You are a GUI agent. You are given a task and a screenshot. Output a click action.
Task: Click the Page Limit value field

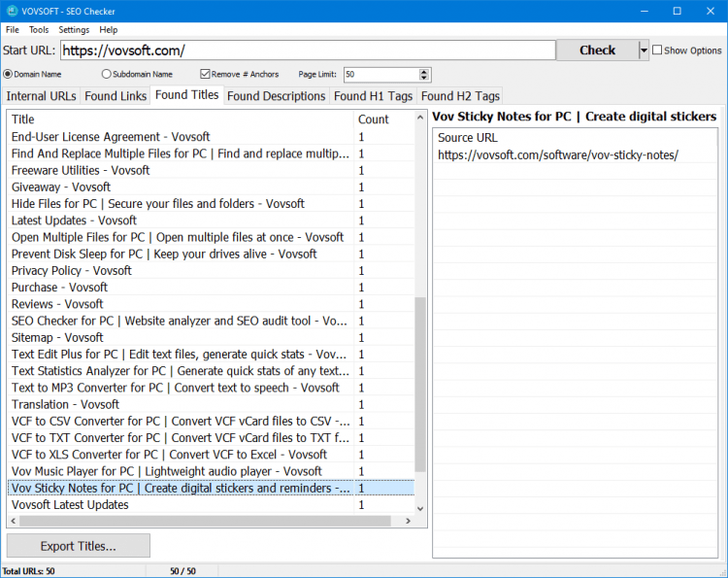381,75
